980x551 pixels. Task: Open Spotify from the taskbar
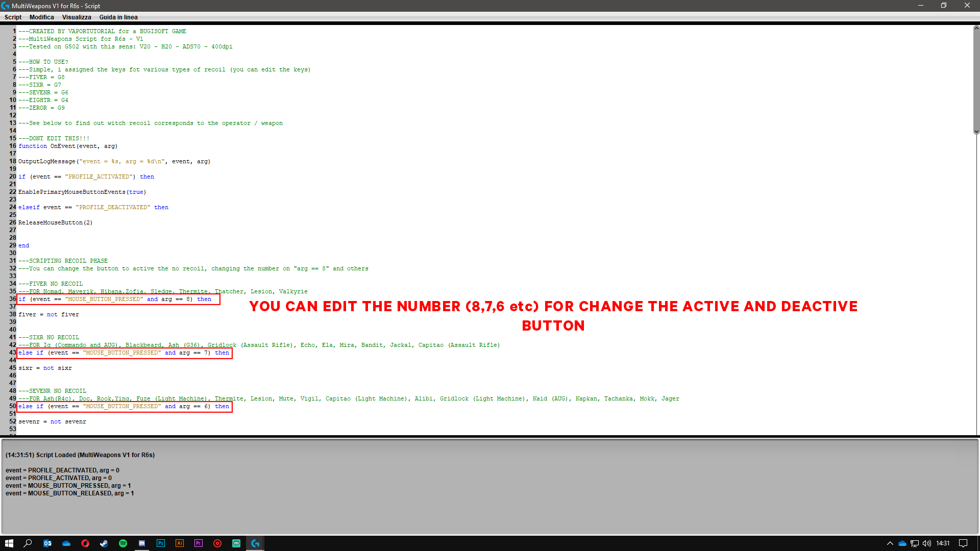(123, 543)
